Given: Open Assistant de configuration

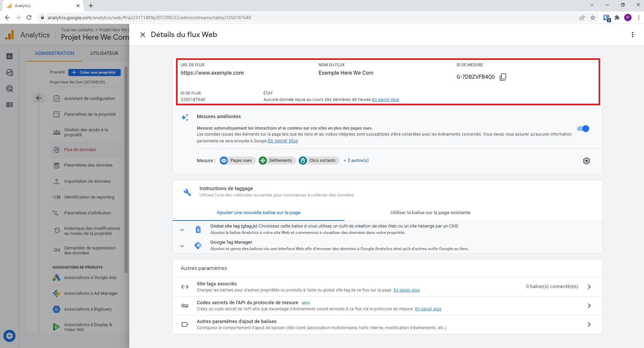Looking at the screenshot, I should point(86,99).
